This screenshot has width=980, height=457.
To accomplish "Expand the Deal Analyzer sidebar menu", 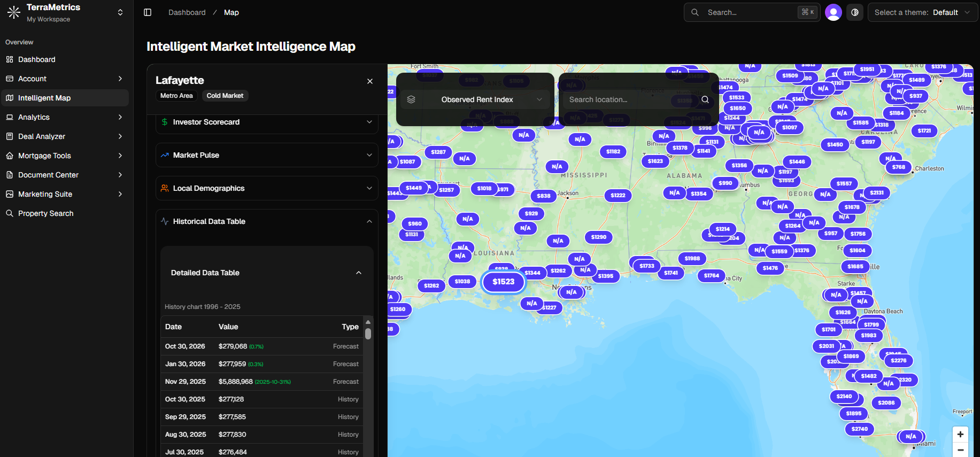I will pyautogui.click(x=64, y=136).
